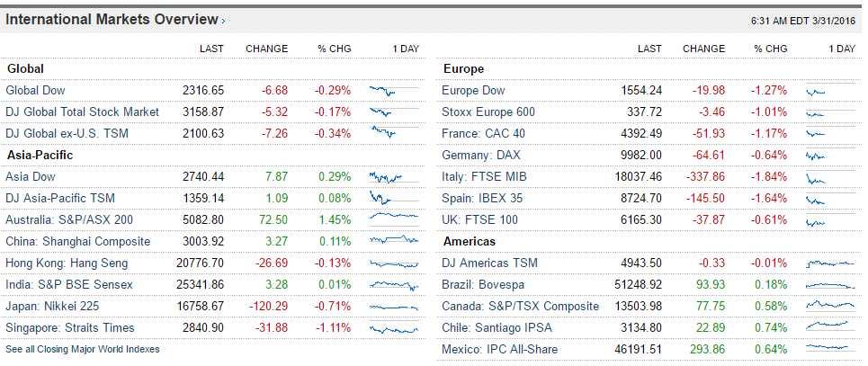This screenshot has height=366, width=868.
Task: Click the Mexico: IPC All-Share sparkline
Action: coord(828,350)
